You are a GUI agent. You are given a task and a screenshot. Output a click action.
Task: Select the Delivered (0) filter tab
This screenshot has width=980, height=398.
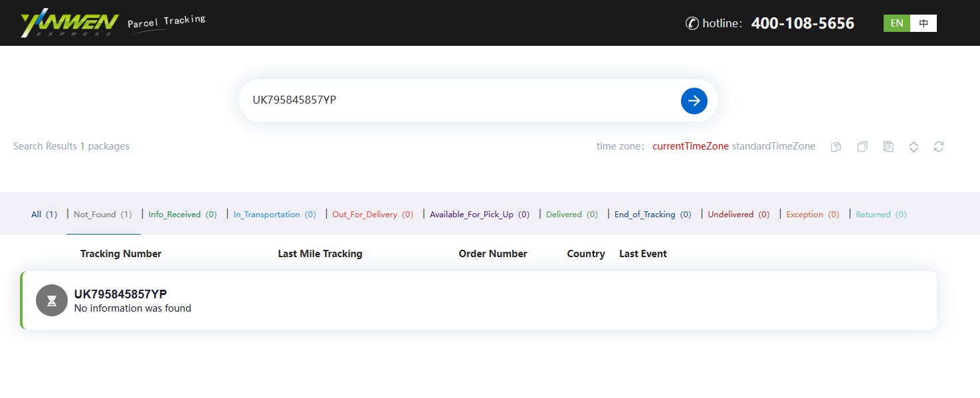coord(571,215)
